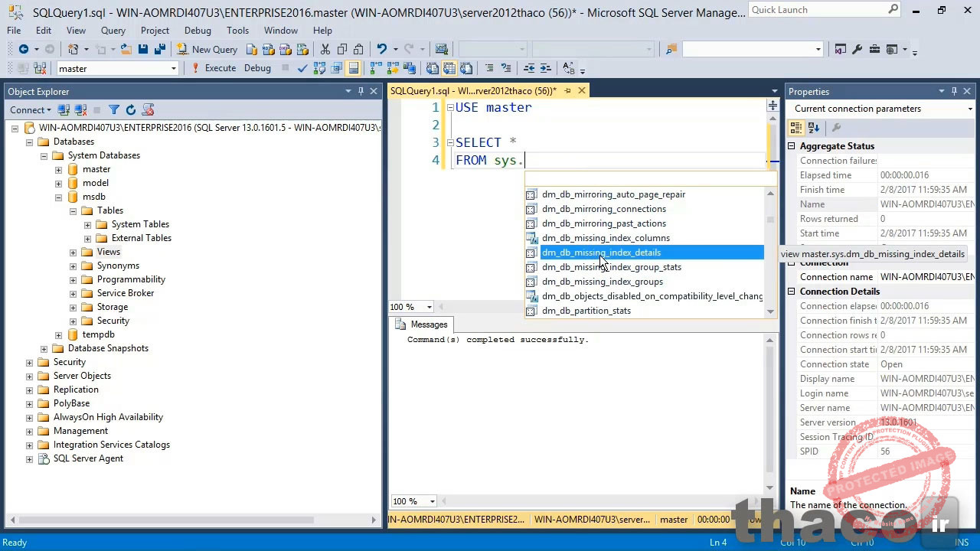Click the Comment Out Selected Lines icon
Viewport: 980px width, 551px height.
click(x=490, y=68)
